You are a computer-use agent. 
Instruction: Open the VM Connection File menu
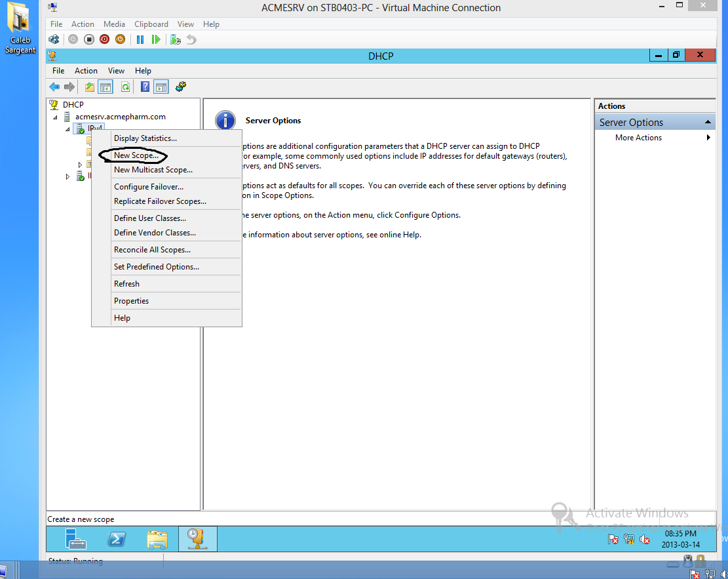(56, 24)
